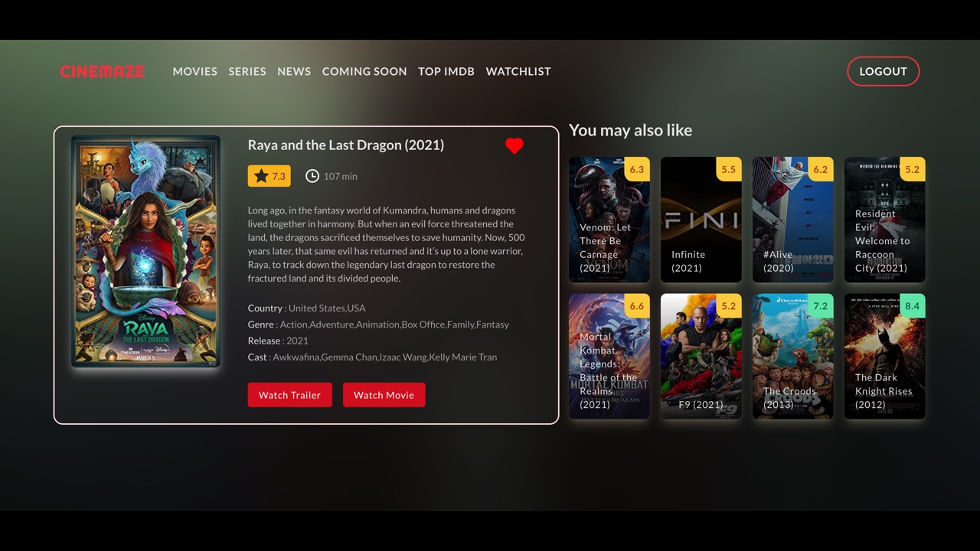Open the Venom: Let There Be Carnage card

click(x=609, y=220)
